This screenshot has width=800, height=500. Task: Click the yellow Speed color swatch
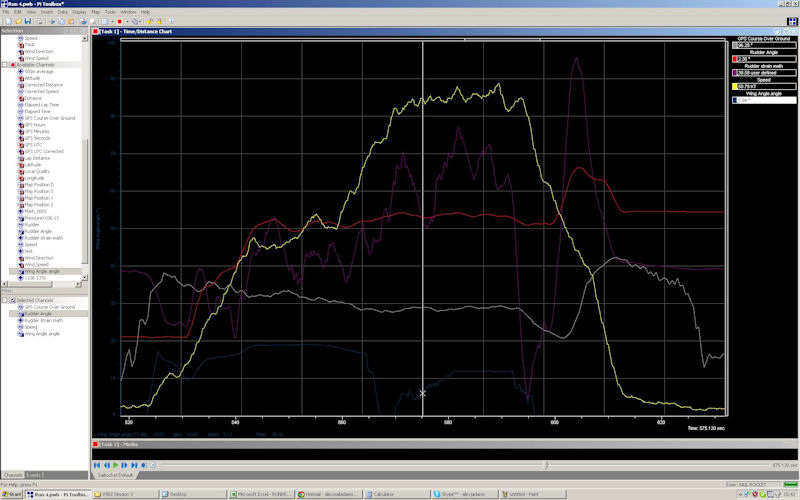[x=733, y=87]
